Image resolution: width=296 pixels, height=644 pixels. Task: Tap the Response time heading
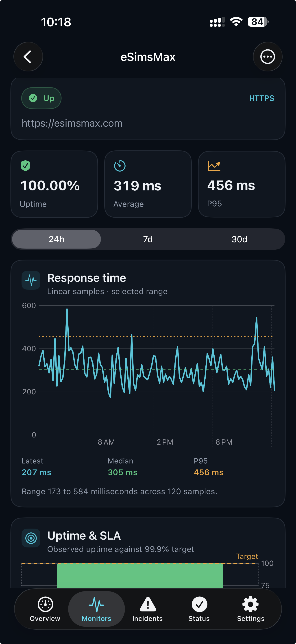(x=87, y=278)
